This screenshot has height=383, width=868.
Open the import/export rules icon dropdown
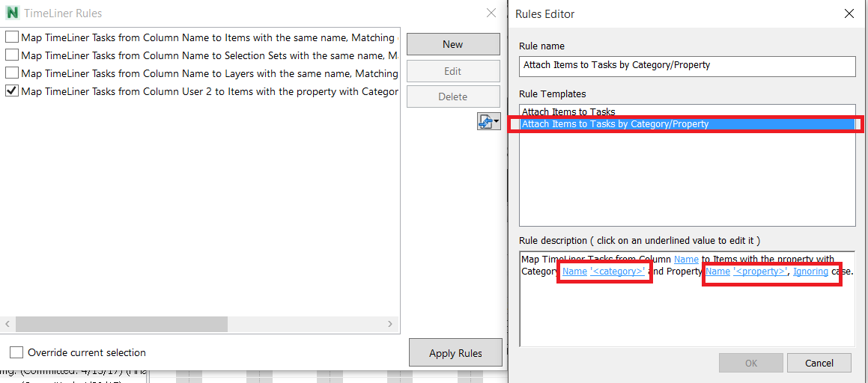point(489,121)
